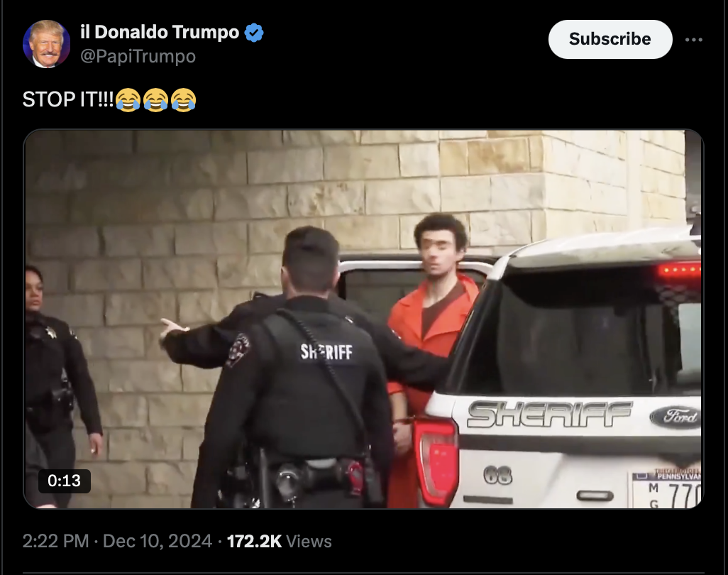Subscribe to the il Donaldo Trumpo account
Image resolution: width=728 pixels, height=575 pixels.
coord(610,40)
